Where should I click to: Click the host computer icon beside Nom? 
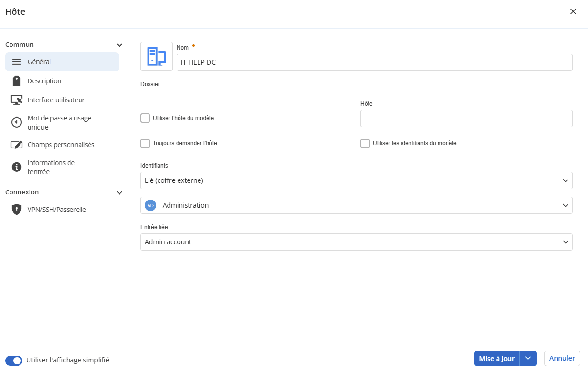pyautogui.click(x=156, y=56)
